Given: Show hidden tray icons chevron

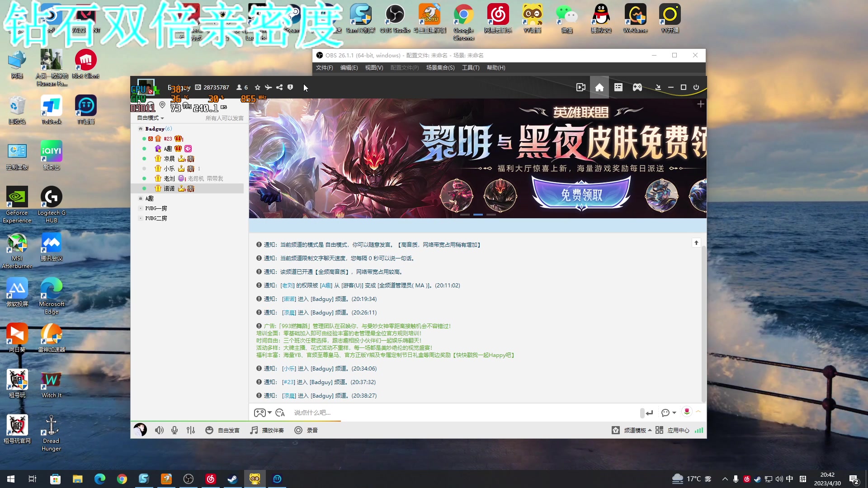Looking at the screenshot, I should click(725, 479).
